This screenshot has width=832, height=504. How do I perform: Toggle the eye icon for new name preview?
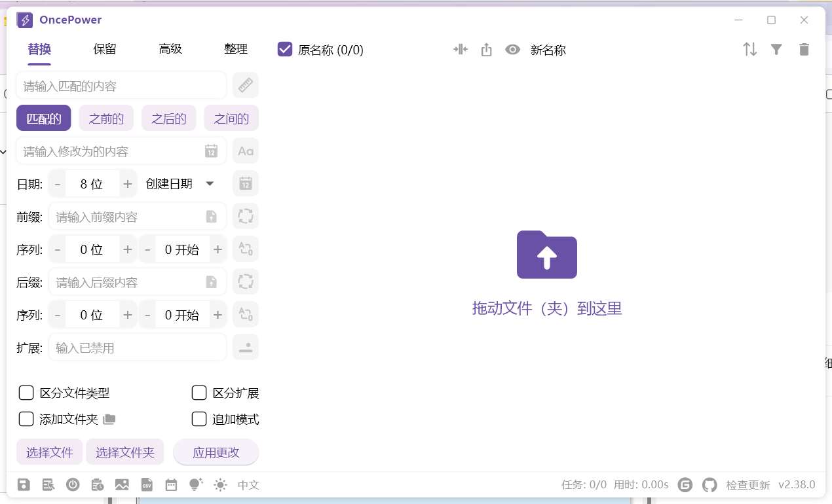[x=512, y=50]
